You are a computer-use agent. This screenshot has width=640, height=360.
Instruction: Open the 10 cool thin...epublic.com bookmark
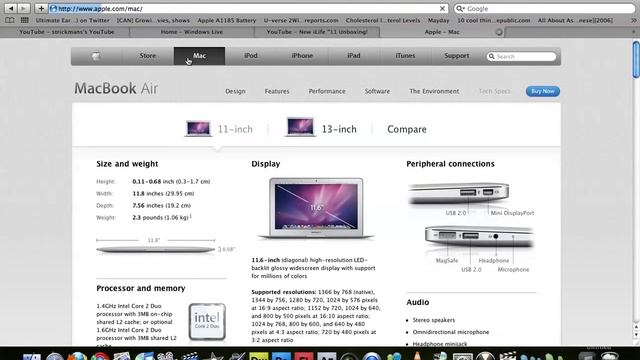tap(493, 20)
